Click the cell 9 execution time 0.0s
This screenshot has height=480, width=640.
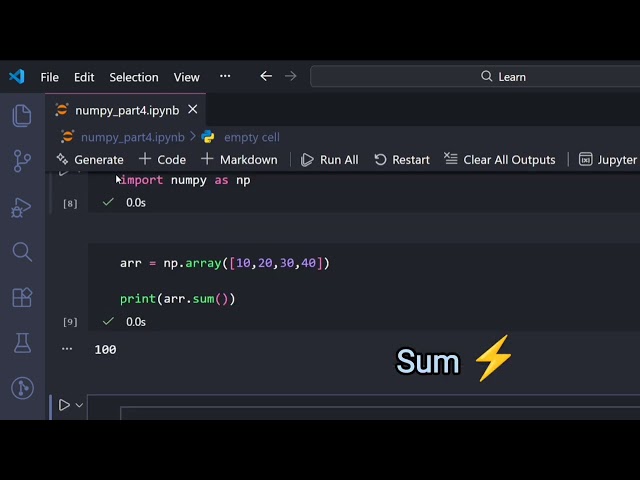point(136,322)
